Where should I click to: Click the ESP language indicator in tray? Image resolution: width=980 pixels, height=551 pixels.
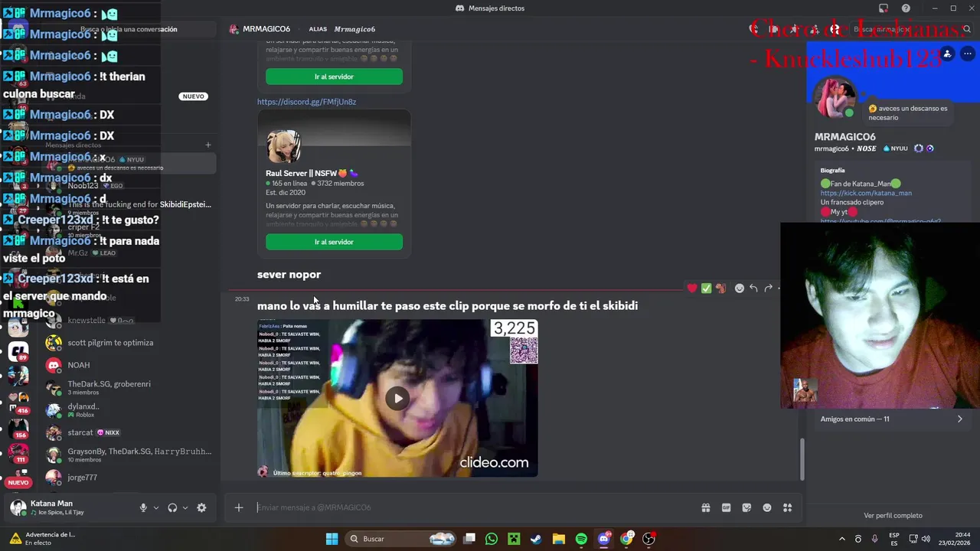tap(894, 539)
